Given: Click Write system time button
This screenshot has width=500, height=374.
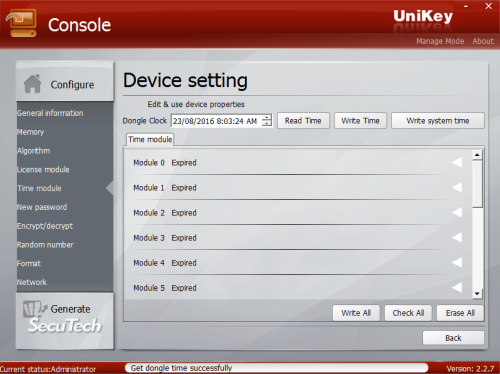Looking at the screenshot, I should coord(438,120).
